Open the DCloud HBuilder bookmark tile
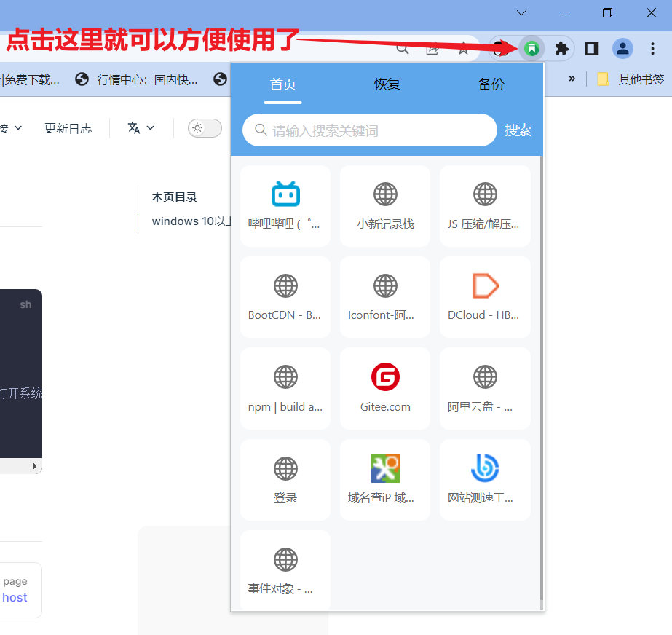Viewport: 672px width, 635px height. 485,297
